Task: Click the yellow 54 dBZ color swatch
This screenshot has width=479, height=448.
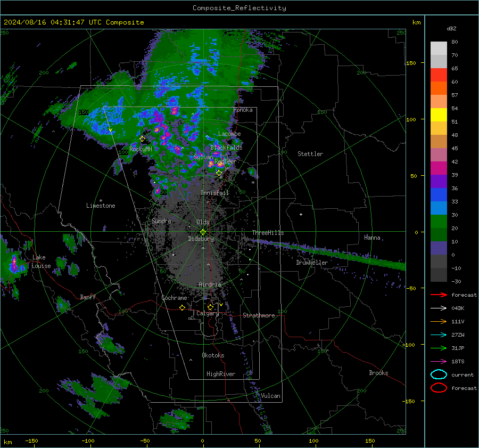Action: pyautogui.click(x=439, y=115)
